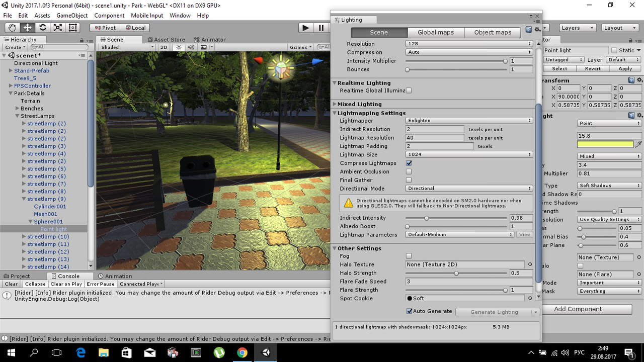Image resolution: width=644 pixels, height=362 pixels.
Task: Click Clear button in Console
Action: pos(11,284)
